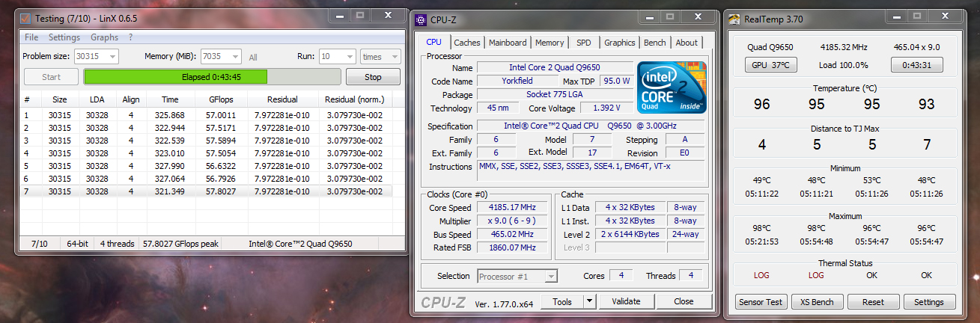Switch to the Caches tab in CPU-Z
Image resolution: width=980 pixels, height=323 pixels.
(467, 43)
